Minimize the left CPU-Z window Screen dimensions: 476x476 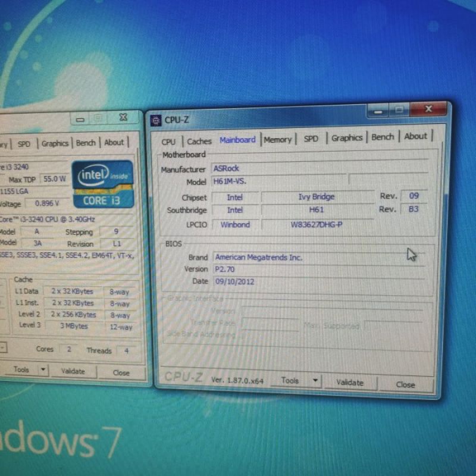pyautogui.click(x=80, y=120)
